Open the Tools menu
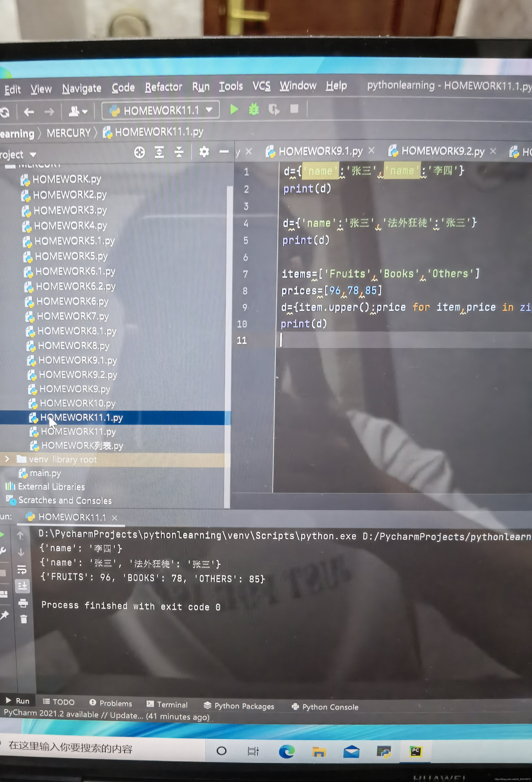The width and height of the screenshot is (532, 782). click(231, 86)
